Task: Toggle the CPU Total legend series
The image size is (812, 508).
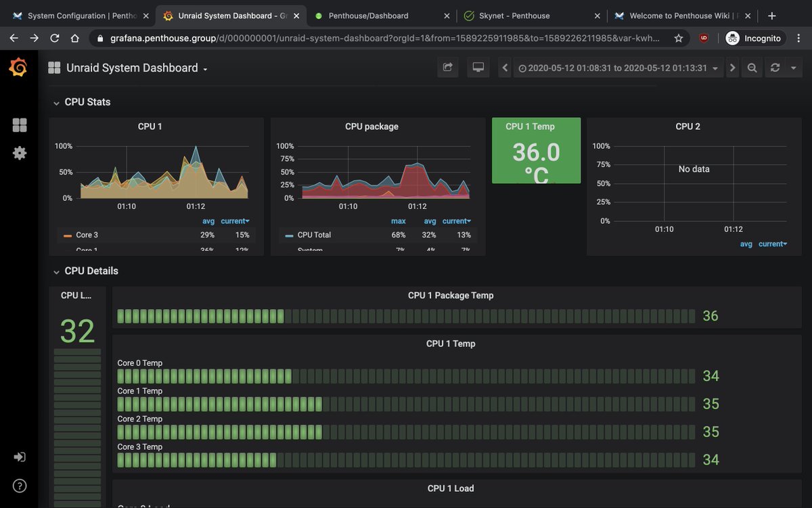Action: (314, 235)
